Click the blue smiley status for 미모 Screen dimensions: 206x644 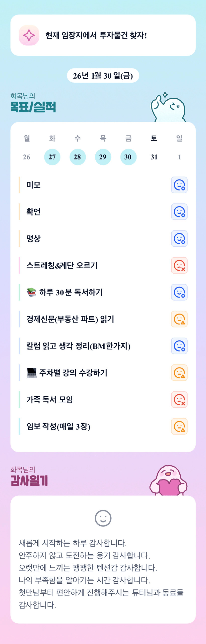click(x=179, y=185)
